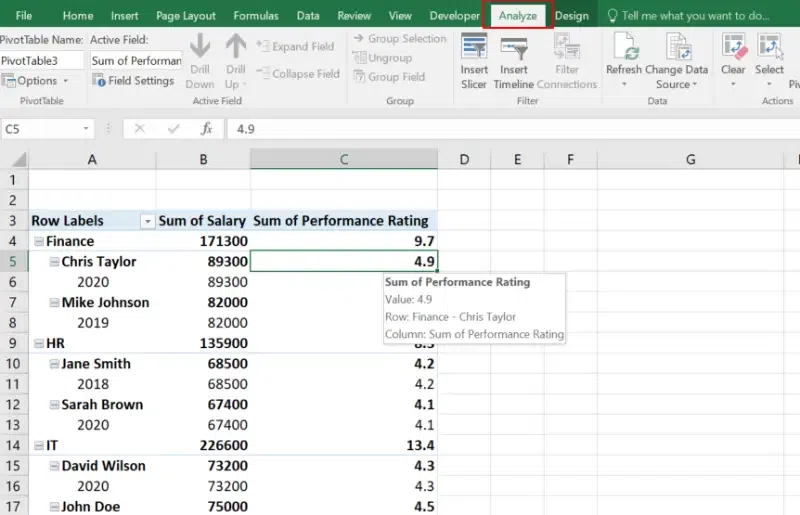Open Field Settings dialog
The height and width of the screenshot is (515, 800).
coord(133,81)
